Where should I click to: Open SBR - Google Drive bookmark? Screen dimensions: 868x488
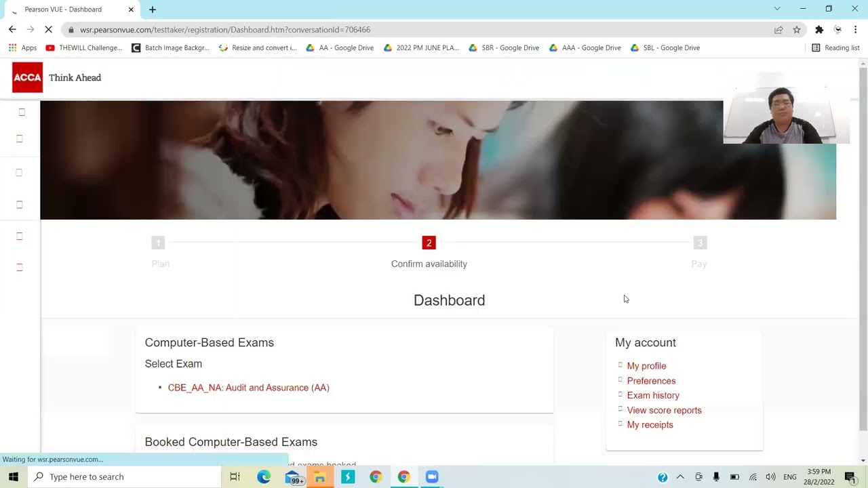(x=503, y=48)
